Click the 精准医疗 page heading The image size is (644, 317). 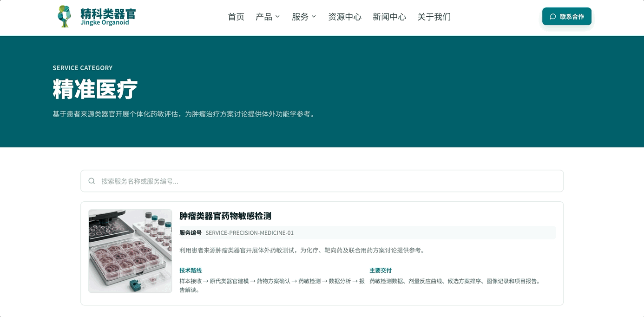pyautogui.click(x=95, y=89)
